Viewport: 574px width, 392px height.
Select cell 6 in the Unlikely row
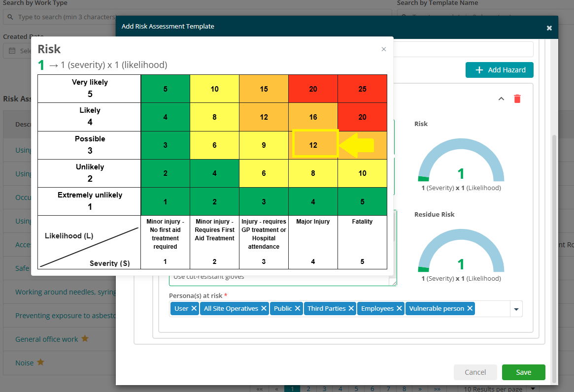(x=264, y=173)
